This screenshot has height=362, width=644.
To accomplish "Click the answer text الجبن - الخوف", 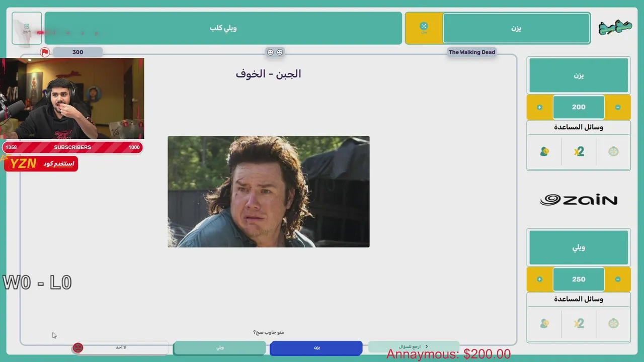I will [x=268, y=74].
